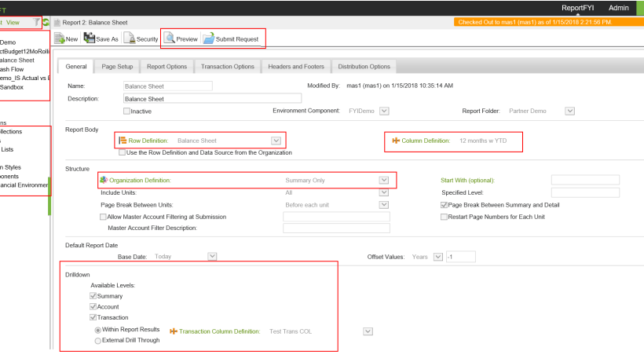Select the External Drill Through option

tap(97, 341)
